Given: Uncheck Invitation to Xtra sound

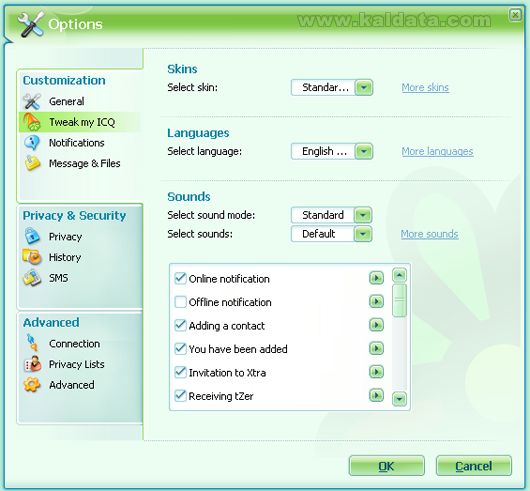Looking at the screenshot, I should tap(180, 372).
